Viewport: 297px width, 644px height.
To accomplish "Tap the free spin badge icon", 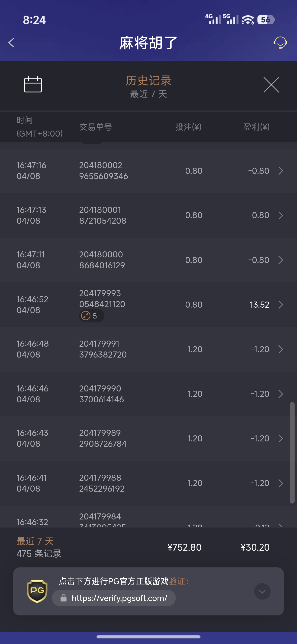I will coord(86,315).
